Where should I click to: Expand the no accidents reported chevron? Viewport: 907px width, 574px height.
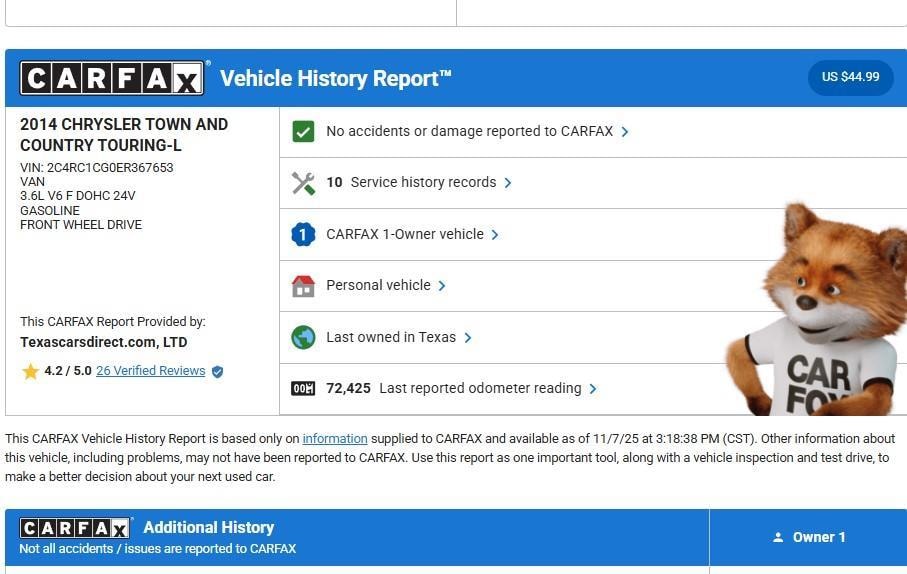click(x=625, y=132)
